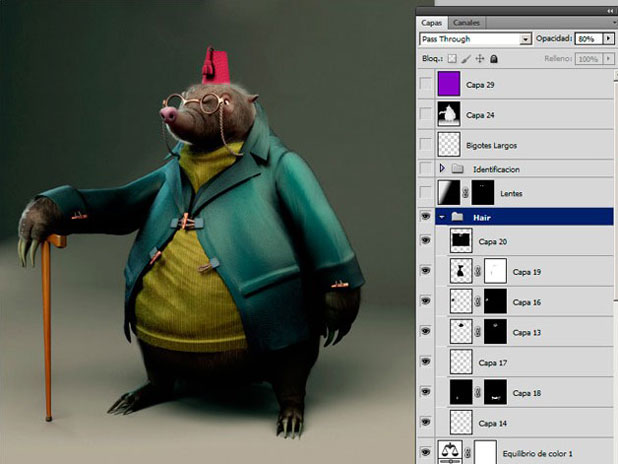Select the Hair group name
618x464 pixels.
482,217
